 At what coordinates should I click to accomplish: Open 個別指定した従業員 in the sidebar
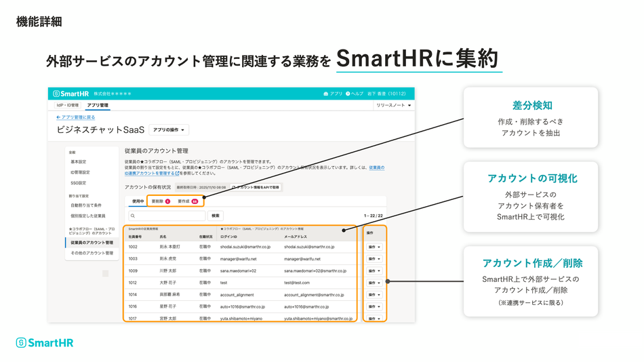pos(88,216)
